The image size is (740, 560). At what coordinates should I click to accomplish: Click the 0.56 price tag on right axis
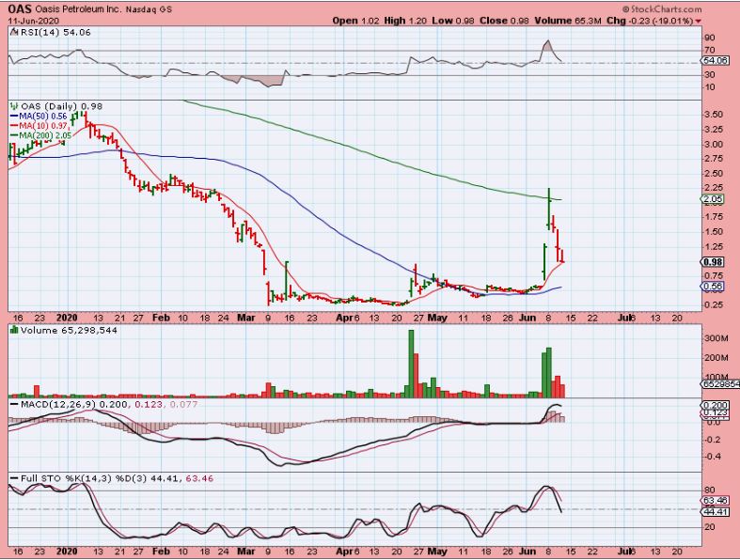(713, 287)
